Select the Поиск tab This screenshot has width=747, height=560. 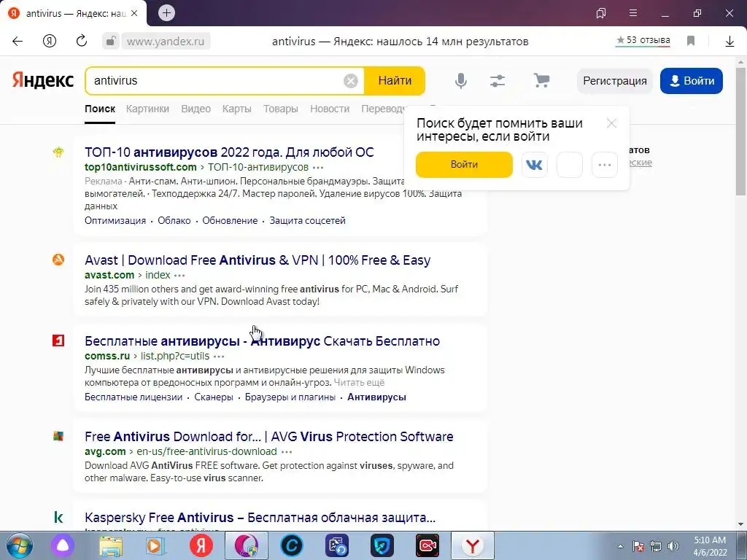tap(100, 109)
